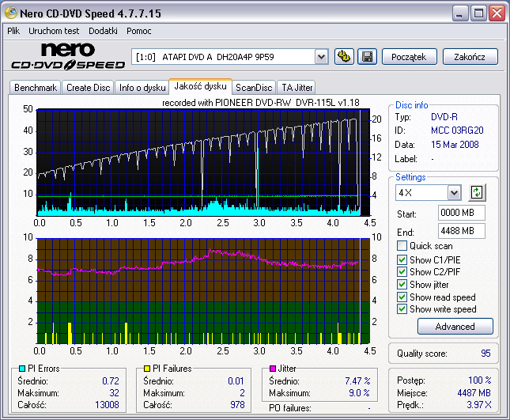Open the Uruchom test menu
The image size is (510, 420).
(54, 31)
